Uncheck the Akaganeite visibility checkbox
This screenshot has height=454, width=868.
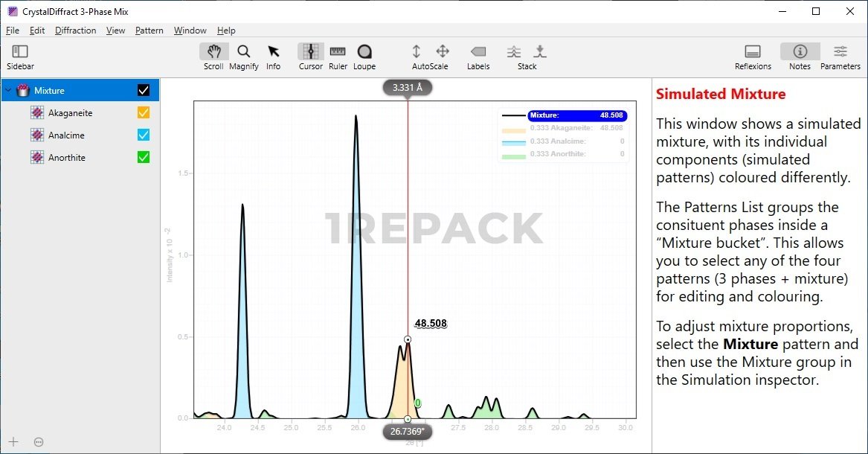(144, 113)
